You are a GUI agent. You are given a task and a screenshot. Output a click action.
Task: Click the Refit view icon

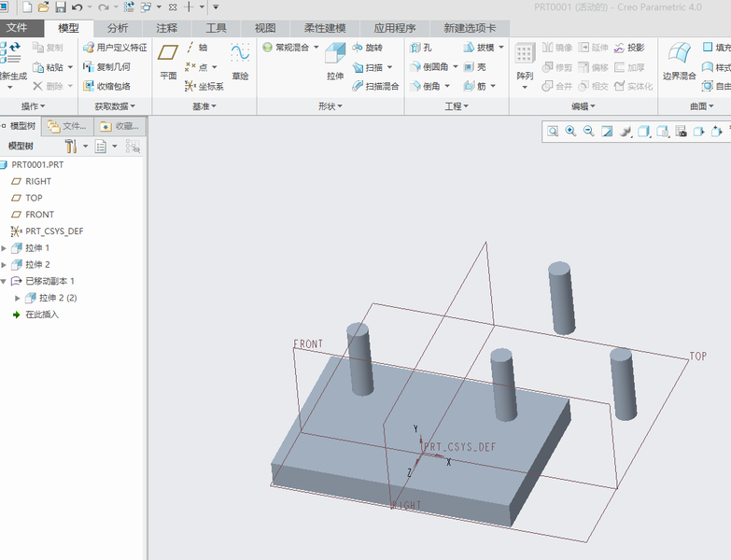coord(553,132)
